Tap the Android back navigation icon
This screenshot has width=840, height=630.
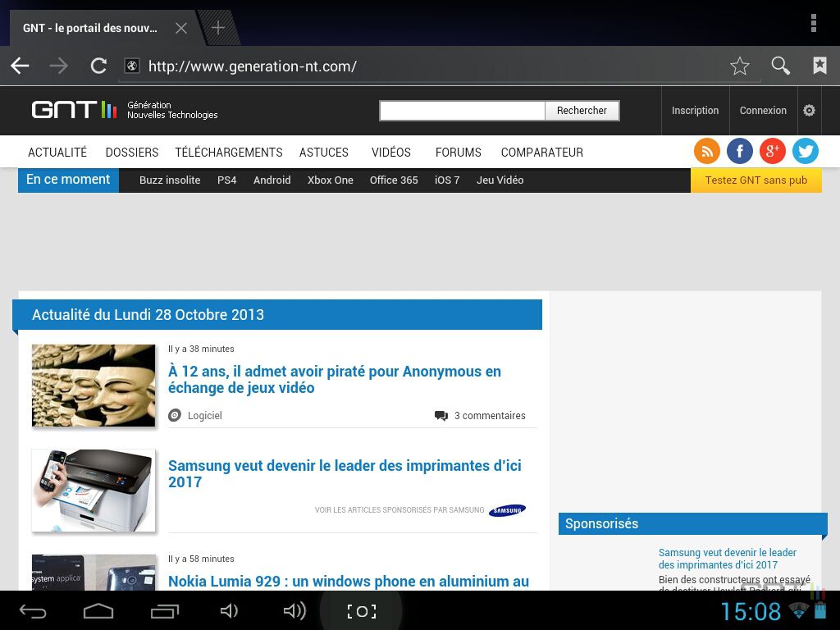point(33,611)
